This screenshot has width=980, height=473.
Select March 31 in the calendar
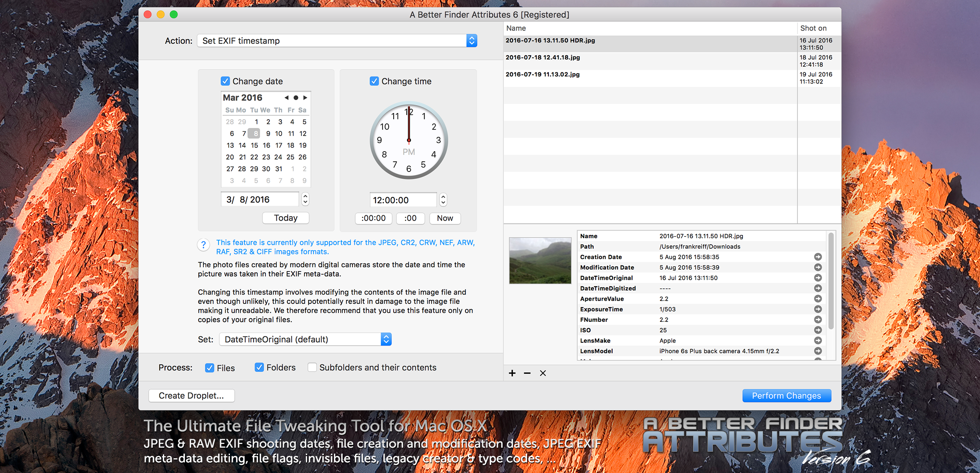coord(278,169)
